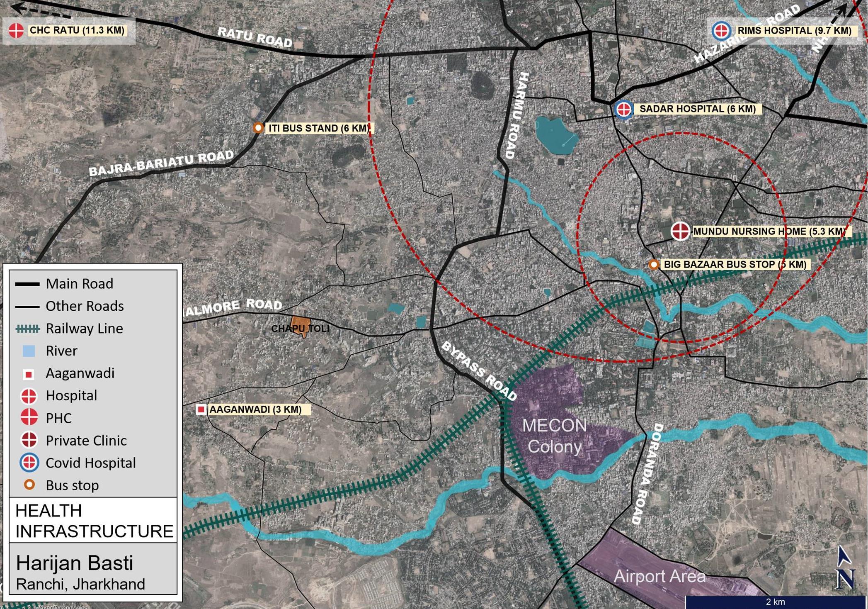Click the CHC Ratu hospital marker icon

pyautogui.click(x=16, y=31)
